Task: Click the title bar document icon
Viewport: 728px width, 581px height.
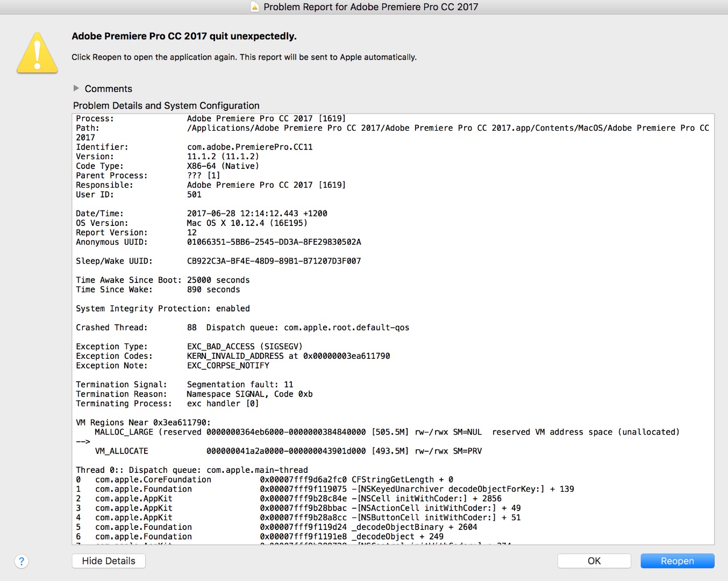Action: pos(255,7)
